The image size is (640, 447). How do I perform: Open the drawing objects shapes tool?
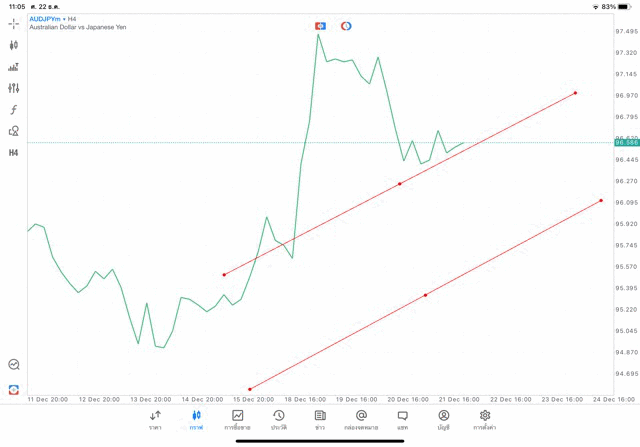14,131
